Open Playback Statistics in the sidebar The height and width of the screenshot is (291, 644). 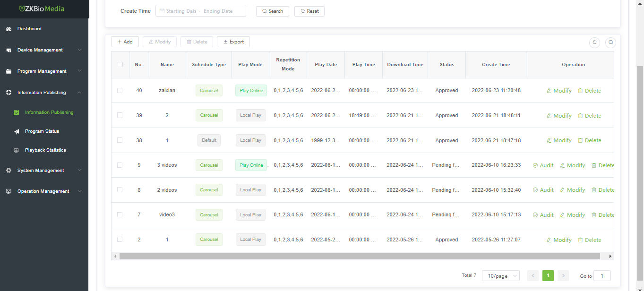45,150
